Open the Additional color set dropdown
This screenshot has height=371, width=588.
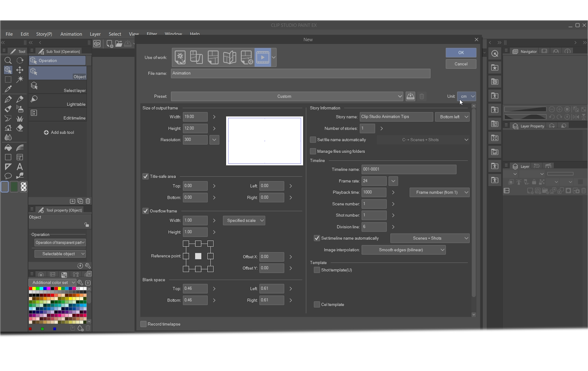click(x=52, y=283)
